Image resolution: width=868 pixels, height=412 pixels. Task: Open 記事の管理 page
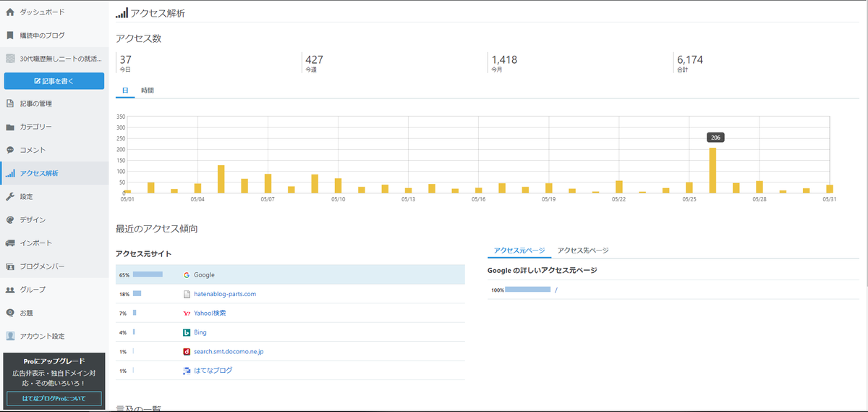click(36, 104)
